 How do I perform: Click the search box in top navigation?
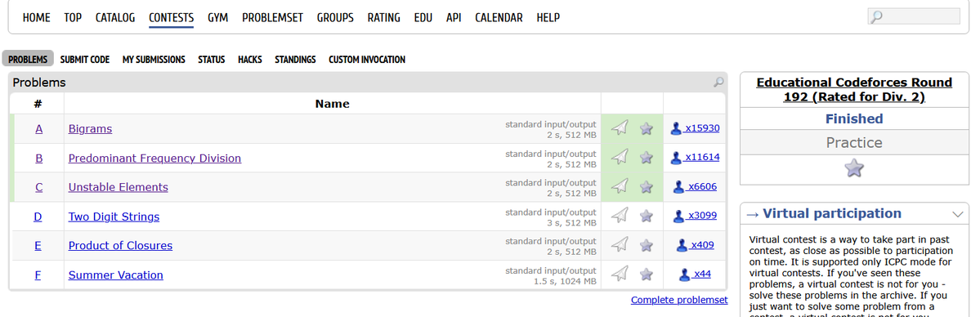(x=914, y=16)
